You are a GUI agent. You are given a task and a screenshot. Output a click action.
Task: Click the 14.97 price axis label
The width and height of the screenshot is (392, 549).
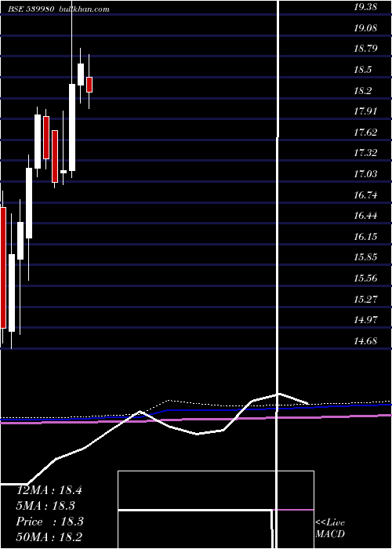[x=365, y=320]
